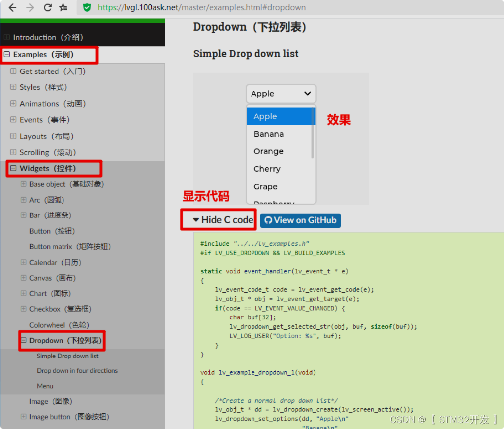This screenshot has width=504, height=429.
Task: Expand Image button (图像按钮) plus icon
Action: 23,417
